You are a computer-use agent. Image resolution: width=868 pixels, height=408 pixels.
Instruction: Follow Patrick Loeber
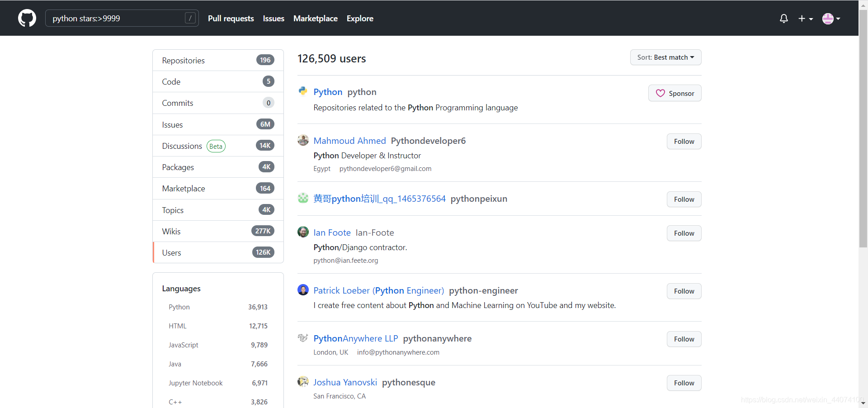click(684, 291)
